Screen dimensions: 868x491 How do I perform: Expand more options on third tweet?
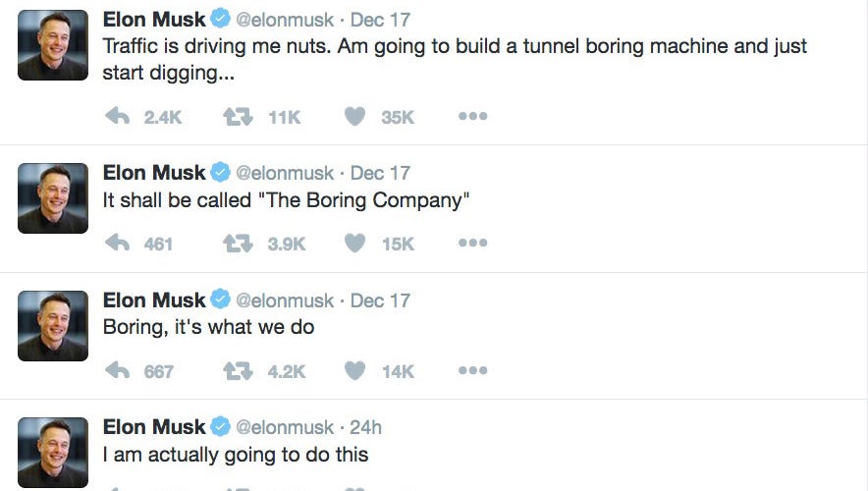(472, 371)
